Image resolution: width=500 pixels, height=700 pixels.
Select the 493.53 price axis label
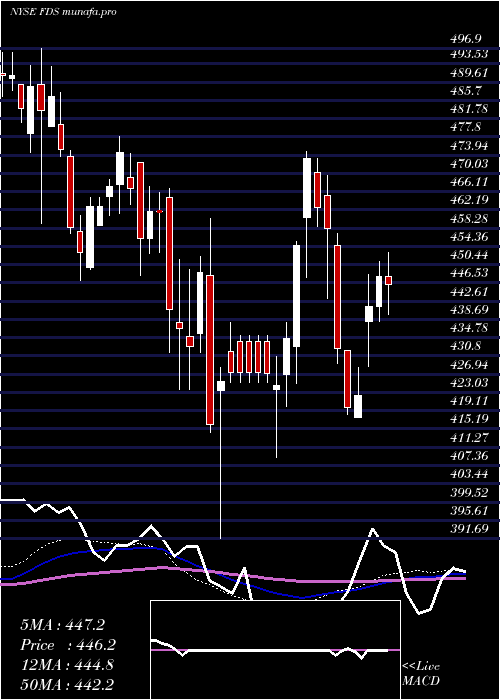[x=471, y=54]
